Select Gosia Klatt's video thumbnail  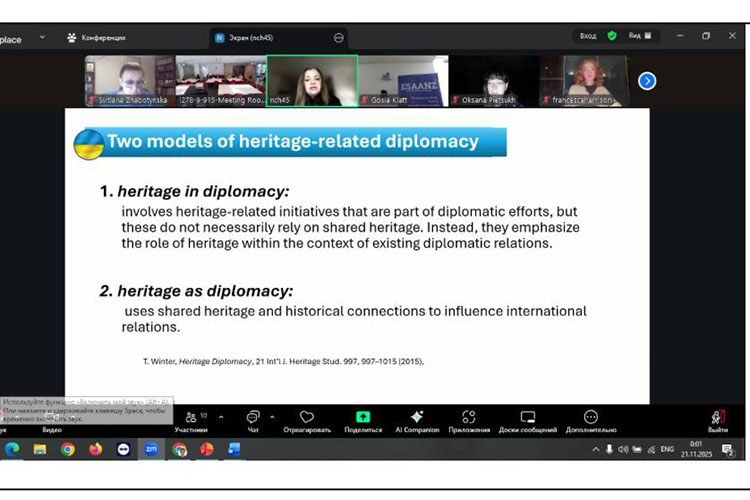(403, 80)
